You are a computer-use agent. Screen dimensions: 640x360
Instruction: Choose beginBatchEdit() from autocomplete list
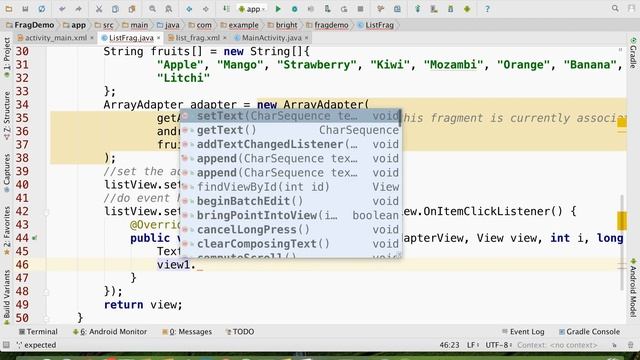coord(290,201)
